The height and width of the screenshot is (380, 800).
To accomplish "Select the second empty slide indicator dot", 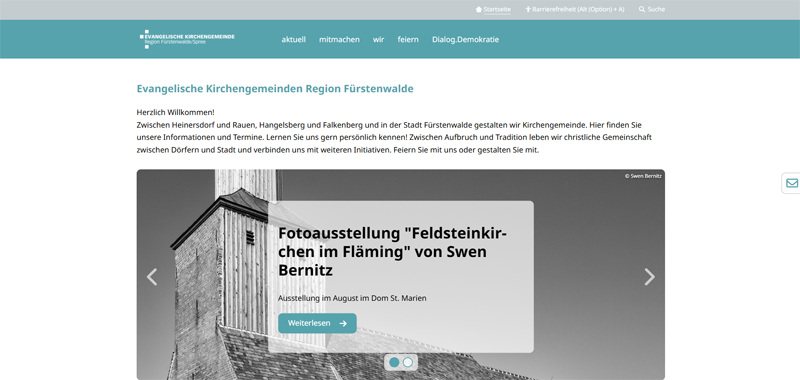I will click(408, 362).
